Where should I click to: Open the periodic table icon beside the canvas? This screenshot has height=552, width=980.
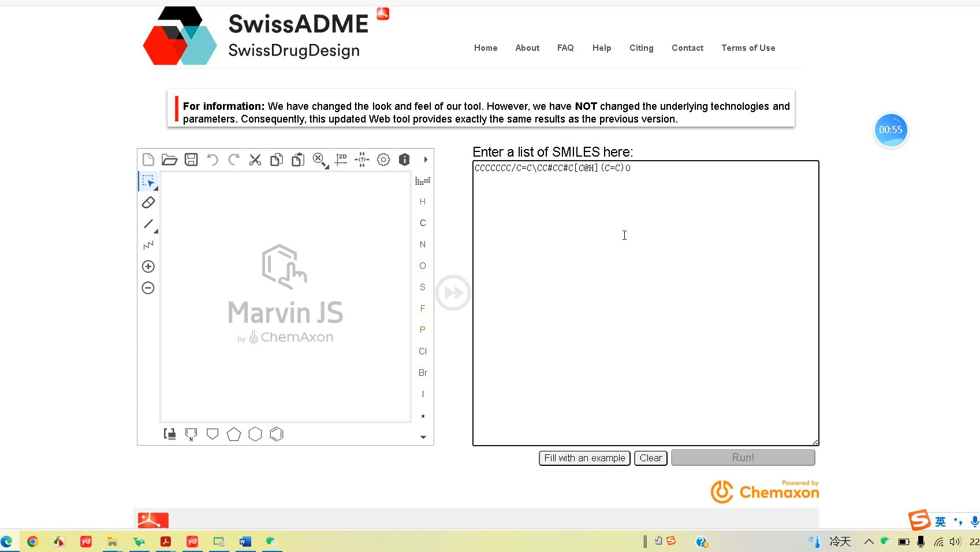(423, 180)
